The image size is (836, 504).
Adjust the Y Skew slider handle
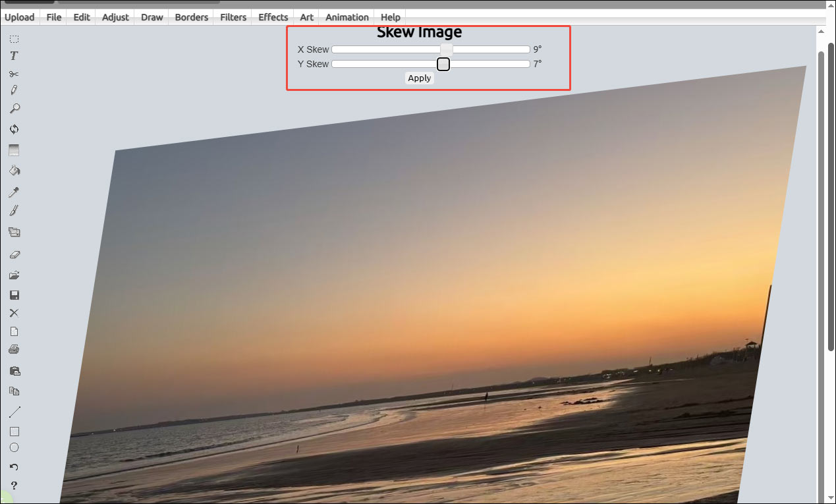tap(443, 64)
